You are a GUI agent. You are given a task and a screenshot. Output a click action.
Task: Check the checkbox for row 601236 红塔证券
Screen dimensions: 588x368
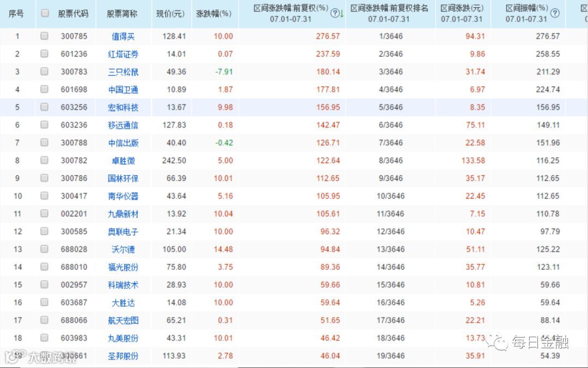[44, 54]
